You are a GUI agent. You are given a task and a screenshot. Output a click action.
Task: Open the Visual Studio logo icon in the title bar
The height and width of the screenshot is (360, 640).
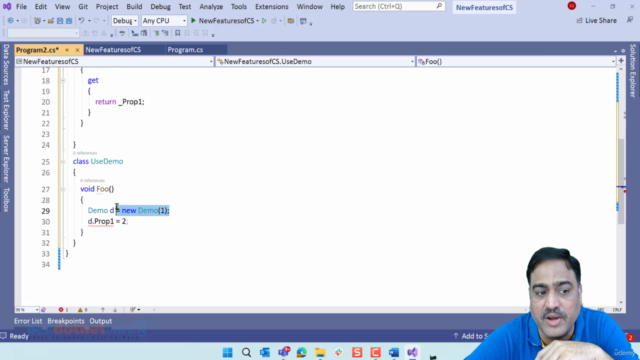(7, 7)
